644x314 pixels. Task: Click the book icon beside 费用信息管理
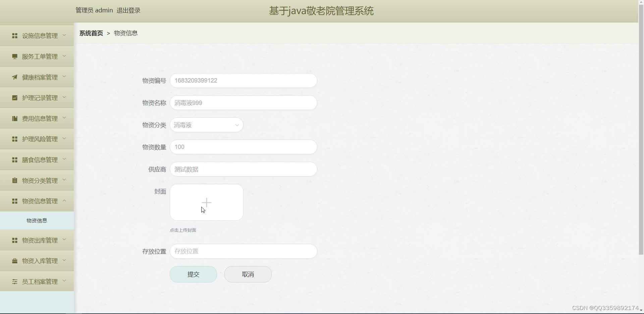[x=15, y=118]
